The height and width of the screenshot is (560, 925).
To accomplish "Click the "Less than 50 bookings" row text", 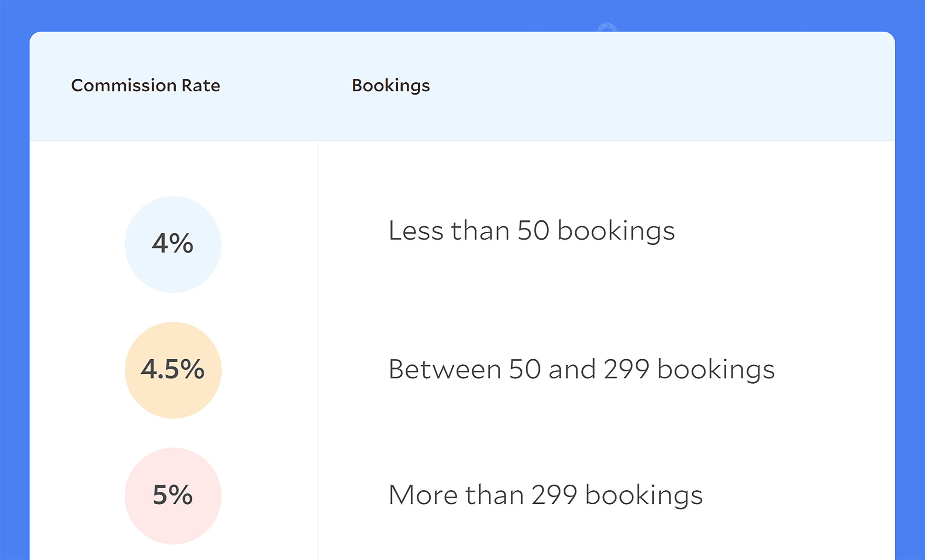I will (531, 230).
